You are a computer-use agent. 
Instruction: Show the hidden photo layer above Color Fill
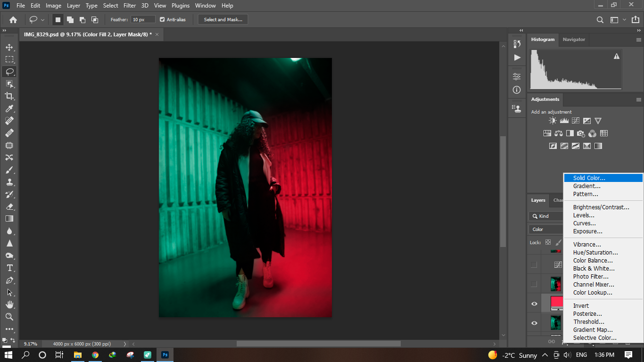[x=534, y=284]
